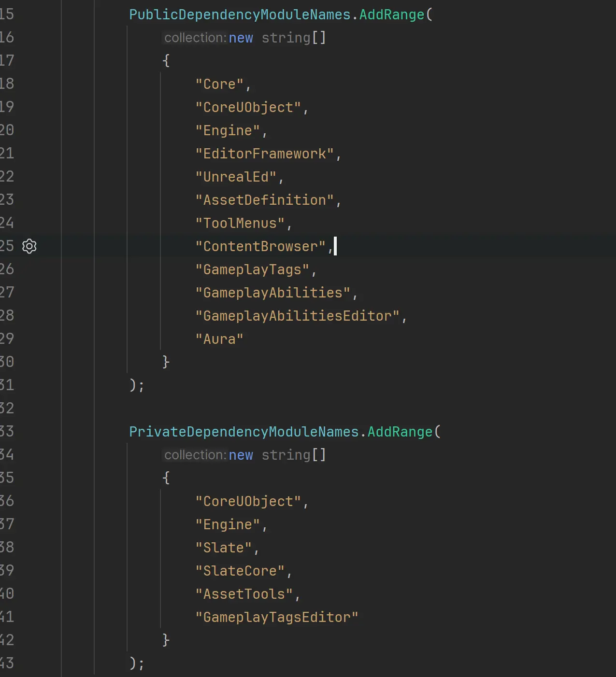Click the "GameplayTagsEditor" string

[x=277, y=617]
